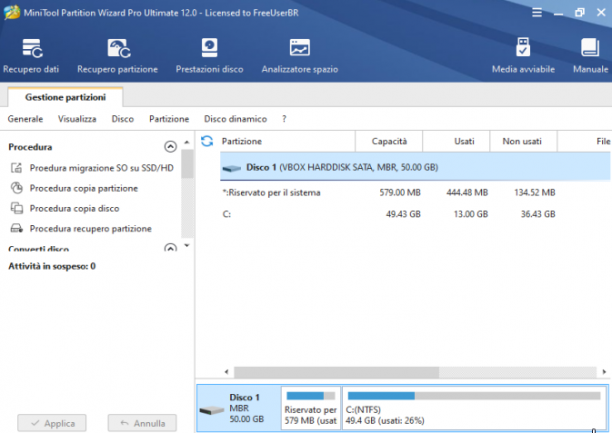This screenshot has height=433, width=612.
Task: Open the ? help menu
Action: 284,119
